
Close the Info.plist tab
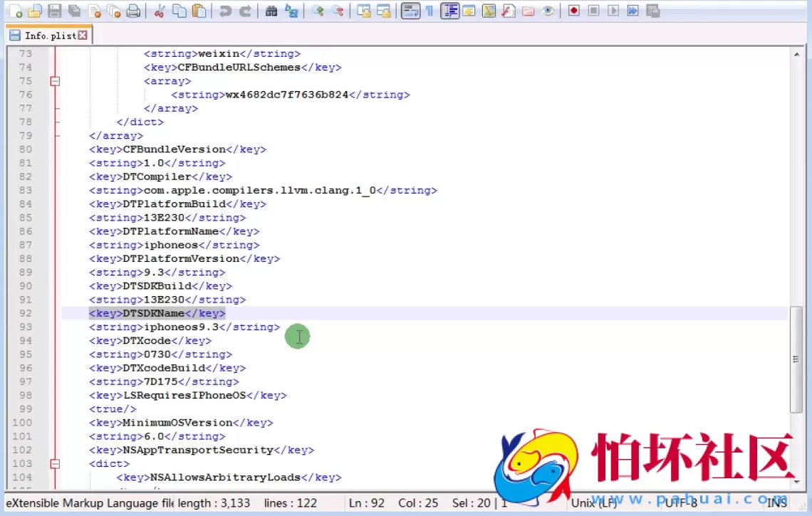[x=83, y=35]
